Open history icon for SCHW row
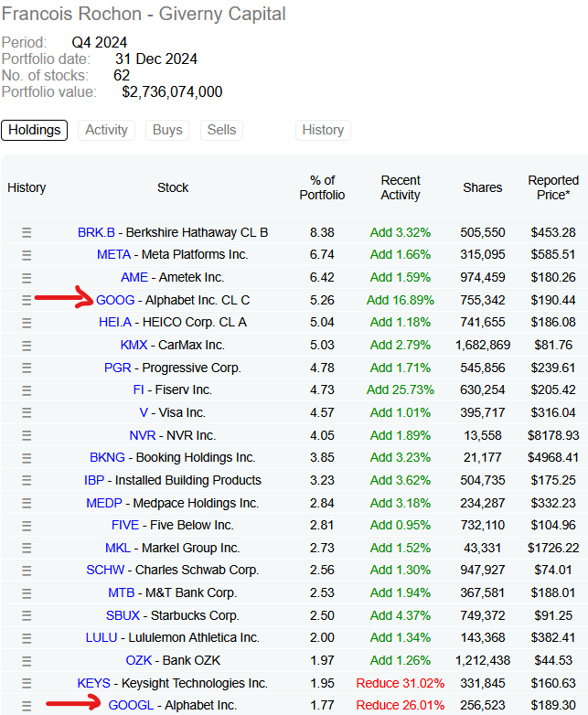 pos(27,571)
